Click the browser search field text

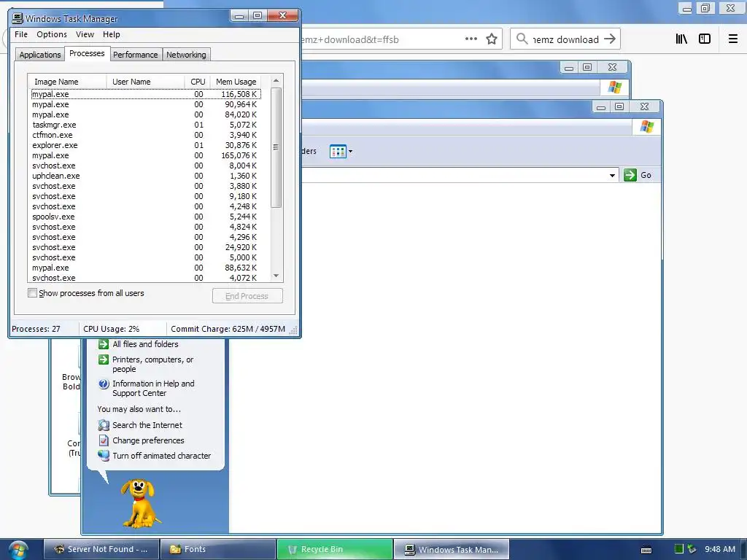pyautogui.click(x=566, y=39)
